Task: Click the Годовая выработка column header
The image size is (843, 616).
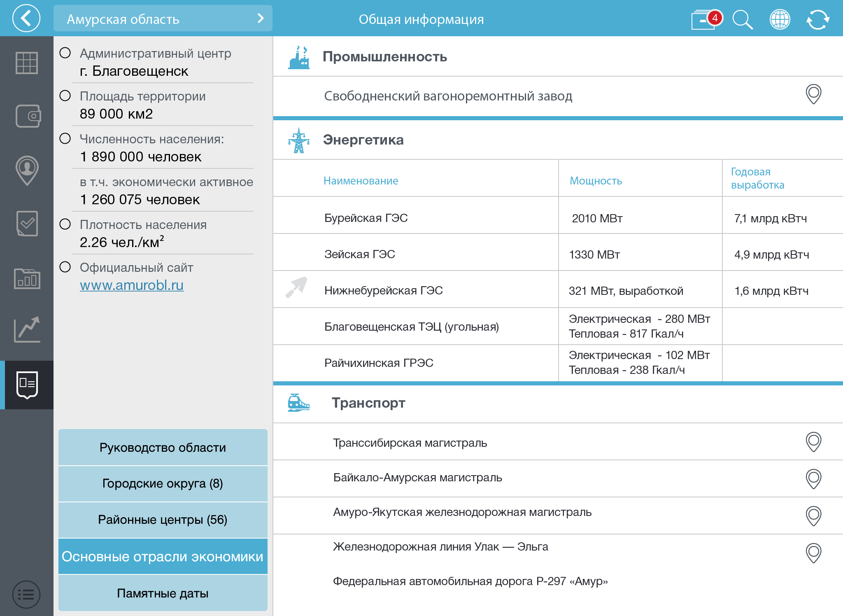Action: [758, 178]
